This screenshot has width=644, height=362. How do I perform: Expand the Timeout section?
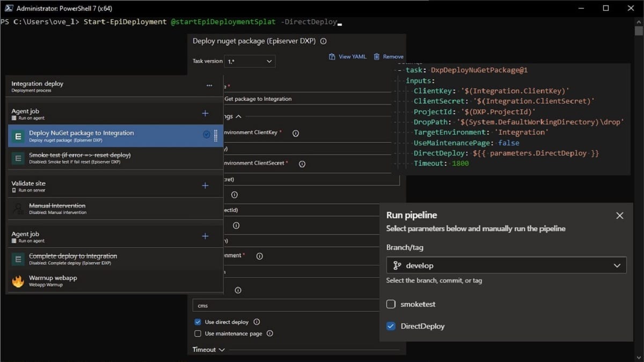point(209,350)
